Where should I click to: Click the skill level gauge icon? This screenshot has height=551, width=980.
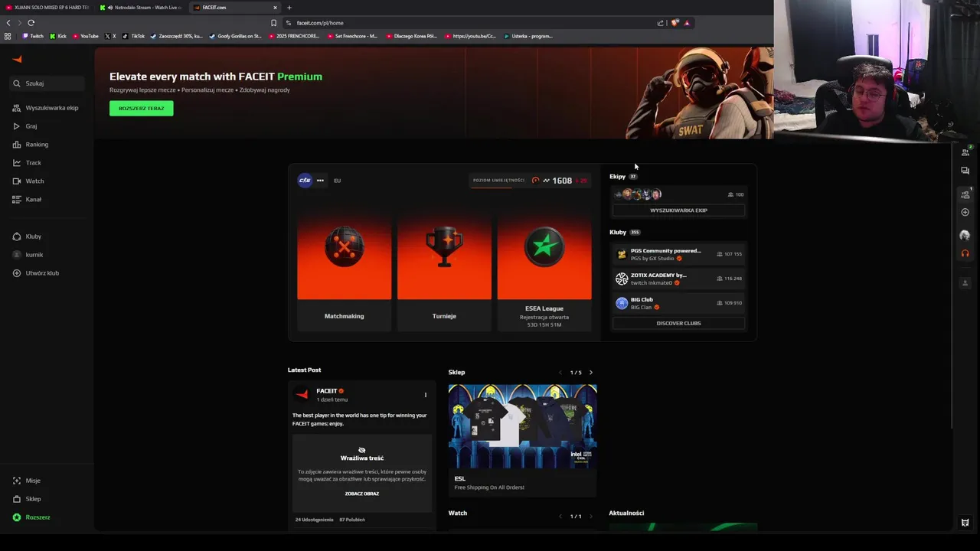coord(535,181)
